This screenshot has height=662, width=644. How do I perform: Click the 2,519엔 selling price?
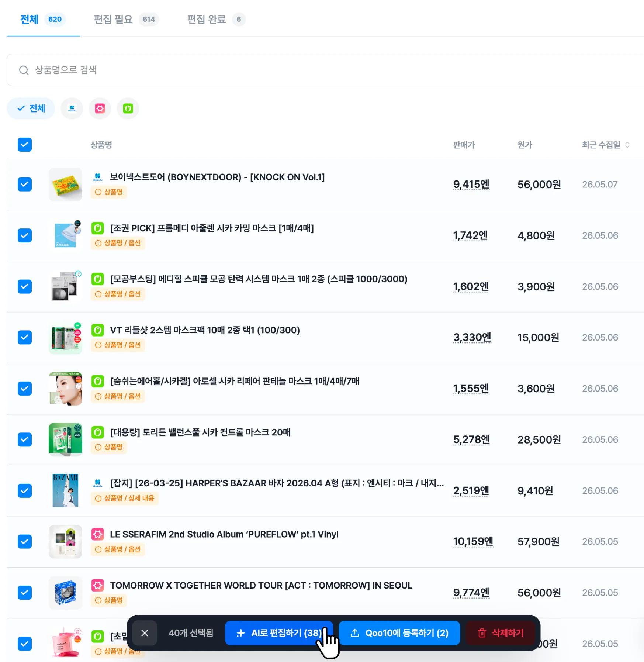coord(471,491)
